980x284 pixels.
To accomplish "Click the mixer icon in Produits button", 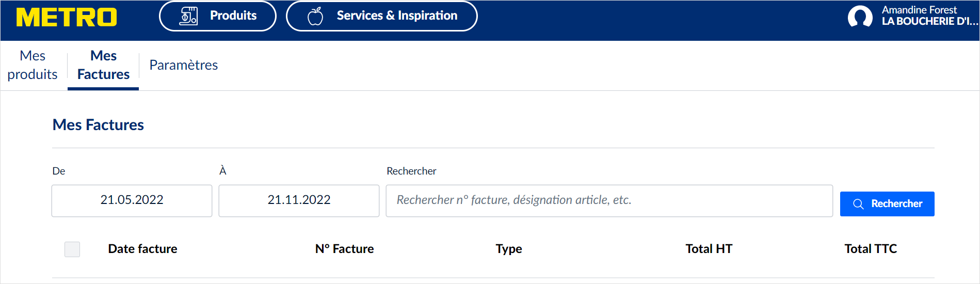I will click(x=188, y=16).
